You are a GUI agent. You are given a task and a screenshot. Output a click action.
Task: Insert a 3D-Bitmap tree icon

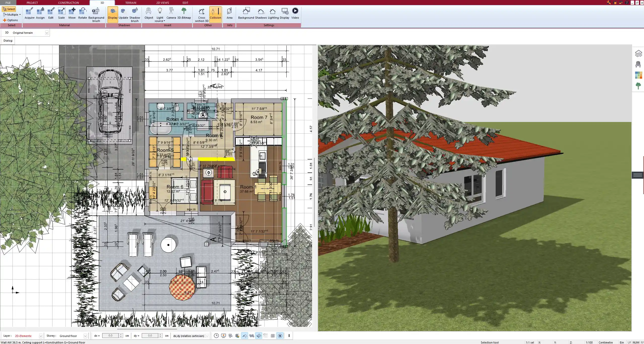point(184,14)
